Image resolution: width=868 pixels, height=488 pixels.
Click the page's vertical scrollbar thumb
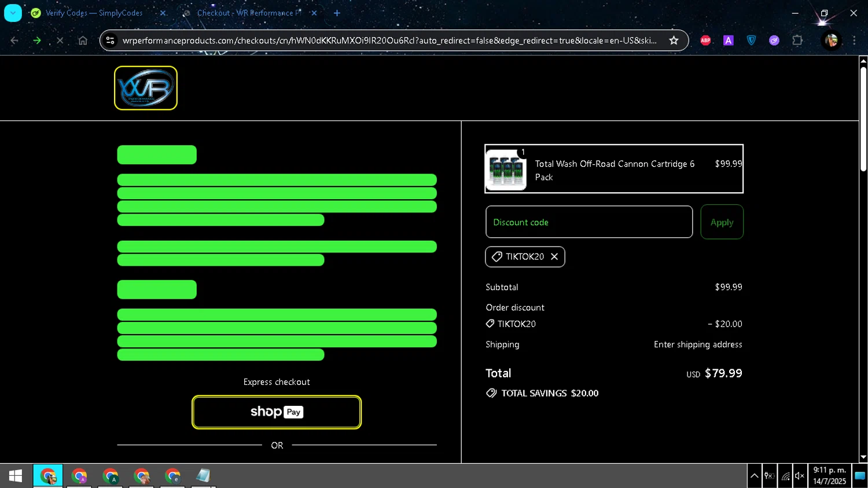click(x=863, y=119)
